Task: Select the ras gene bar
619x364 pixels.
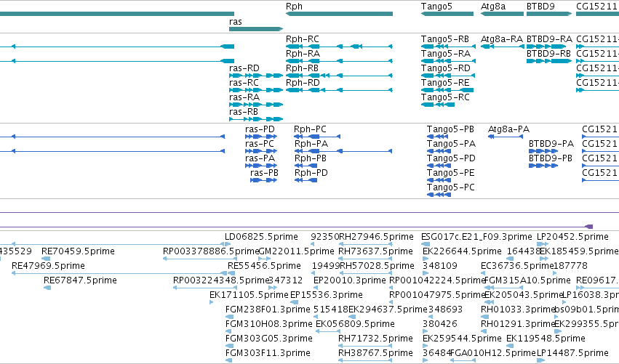Action: (256, 29)
